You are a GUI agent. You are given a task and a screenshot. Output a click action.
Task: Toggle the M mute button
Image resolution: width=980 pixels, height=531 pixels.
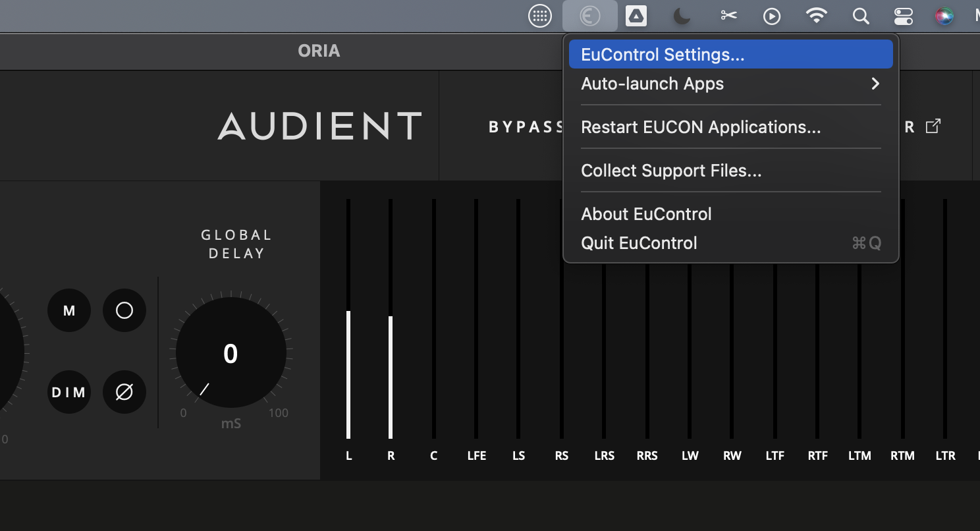pyautogui.click(x=69, y=310)
